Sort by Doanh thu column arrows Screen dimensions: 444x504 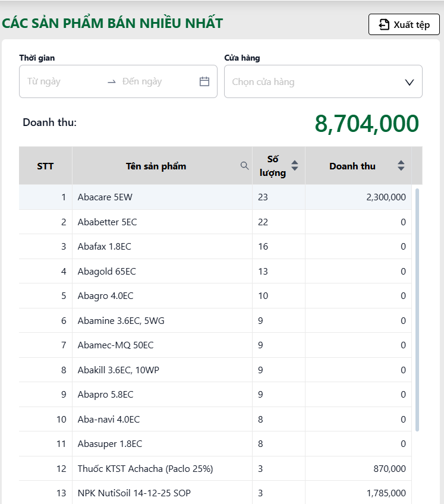click(x=401, y=166)
